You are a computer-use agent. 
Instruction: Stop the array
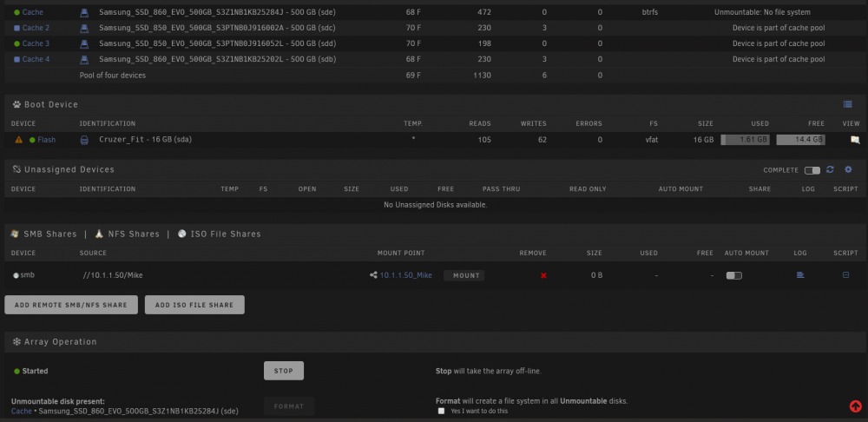(x=284, y=371)
